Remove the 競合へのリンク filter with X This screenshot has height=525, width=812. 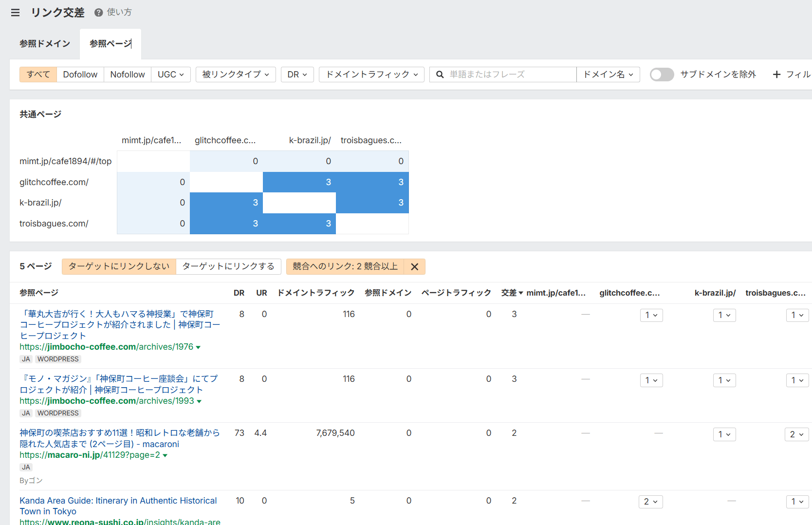[x=414, y=267]
